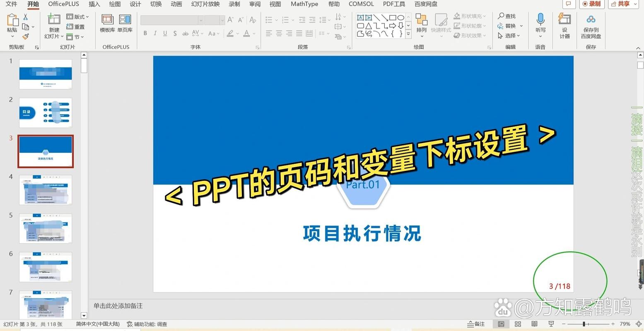The width and height of the screenshot is (644, 331).
Task: Click the Cut scissors icon
Action: click(x=26, y=17)
